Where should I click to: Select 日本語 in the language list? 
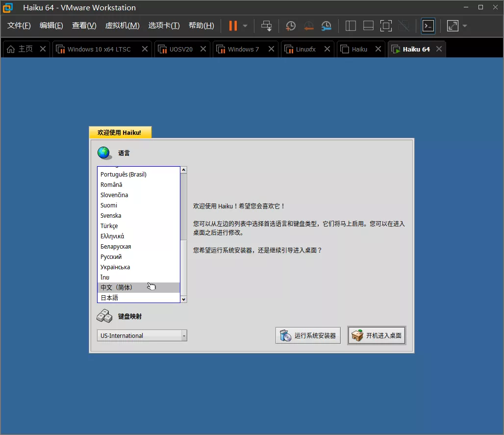click(109, 298)
